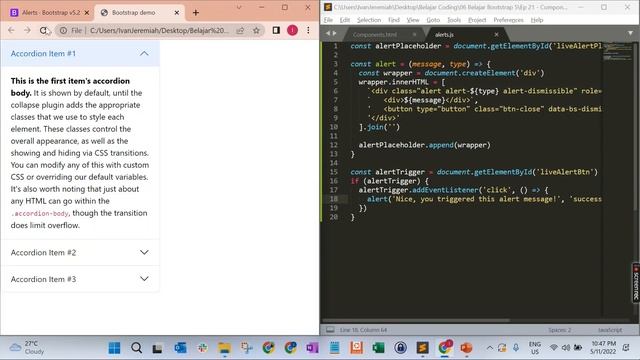
Task: Show hidden system tray icons
Action: pos(489,348)
